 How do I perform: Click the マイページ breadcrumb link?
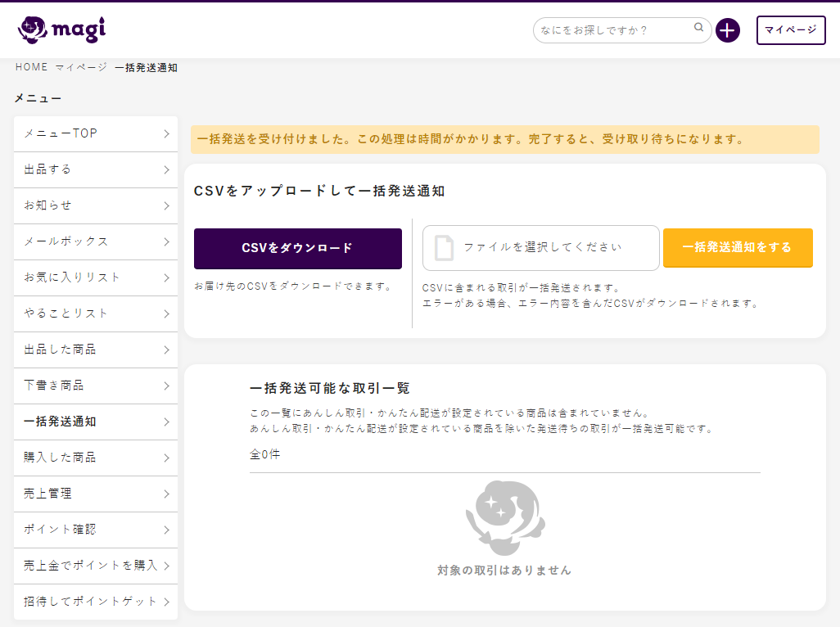coord(81,67)
